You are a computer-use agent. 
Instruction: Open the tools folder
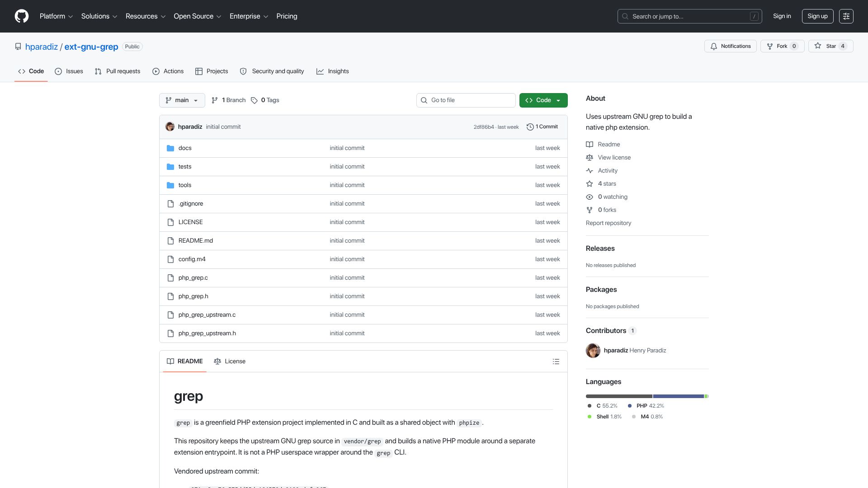click(x=185, y=185)
